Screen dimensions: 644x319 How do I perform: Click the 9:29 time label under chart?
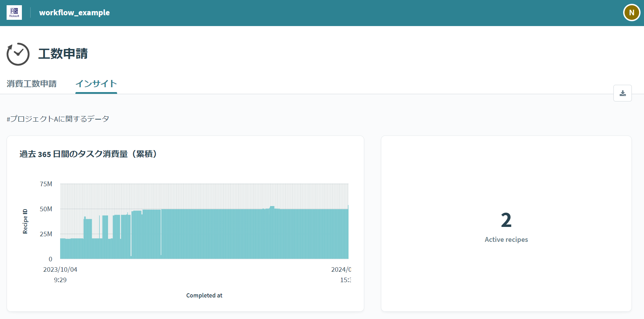(60, 280)
